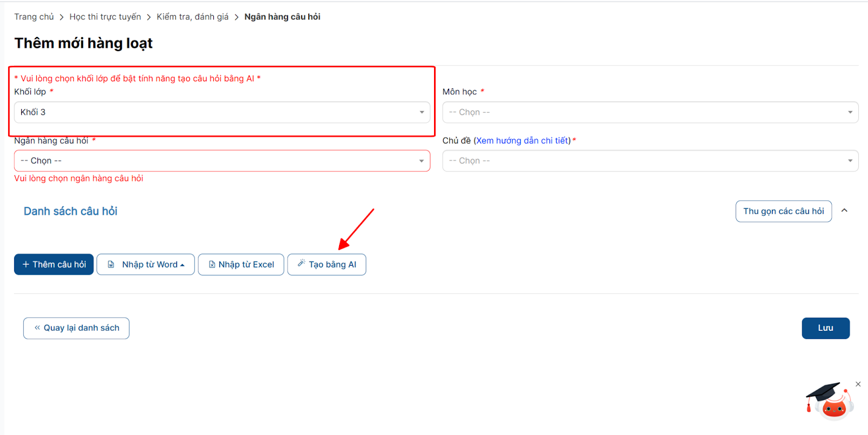Click the Word document icon in Nhập từ Word
The height and width of the screenshot is (435, 868).
[x=111, y=265]
